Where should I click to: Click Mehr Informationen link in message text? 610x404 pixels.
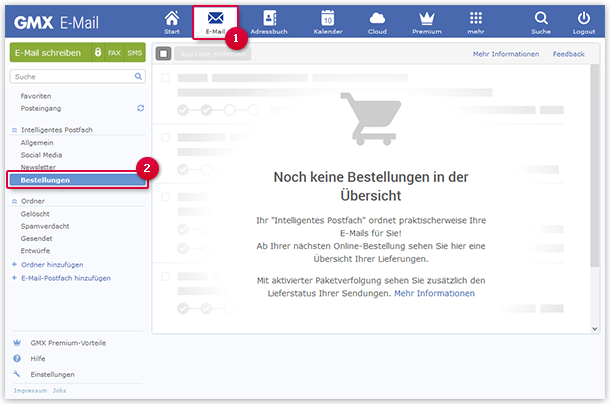[434, 293]
